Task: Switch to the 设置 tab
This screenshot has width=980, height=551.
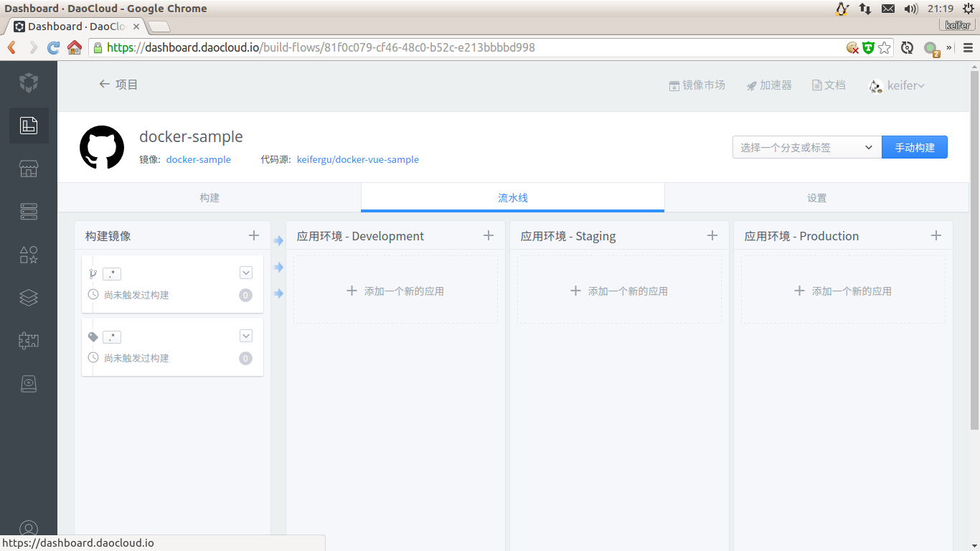Action: [x=817, y=197]
